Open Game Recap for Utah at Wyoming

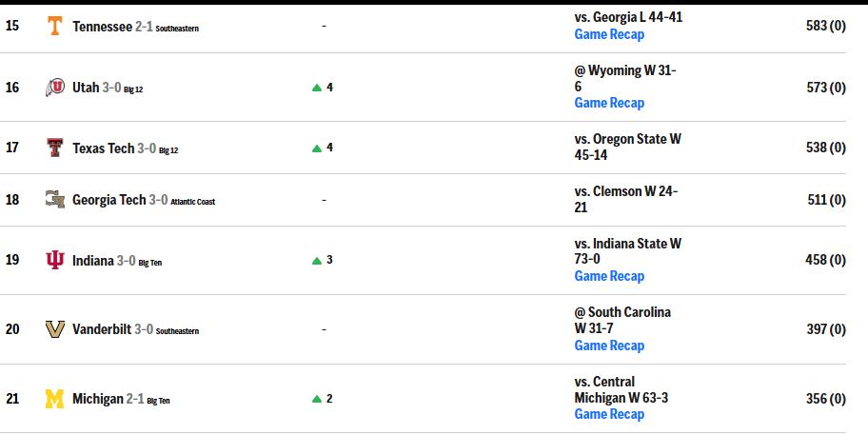609,103
